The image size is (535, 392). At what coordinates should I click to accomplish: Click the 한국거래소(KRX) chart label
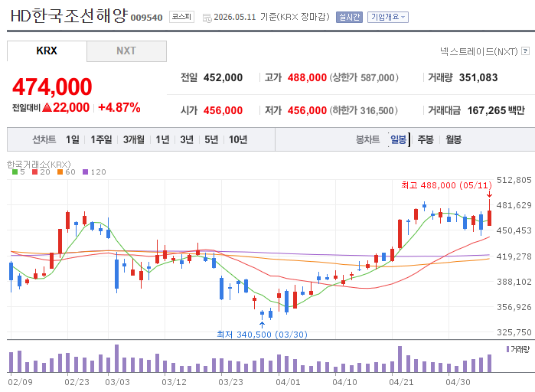[39, 164]
